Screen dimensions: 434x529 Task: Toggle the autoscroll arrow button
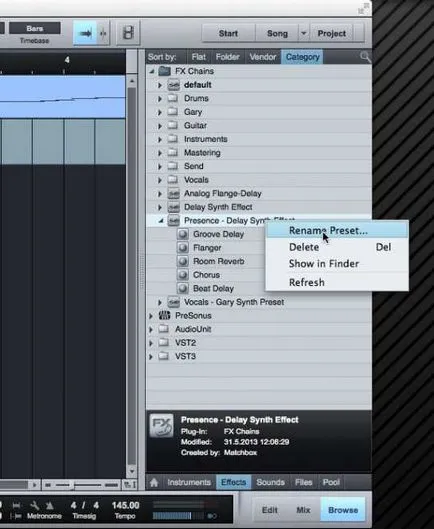85,33
